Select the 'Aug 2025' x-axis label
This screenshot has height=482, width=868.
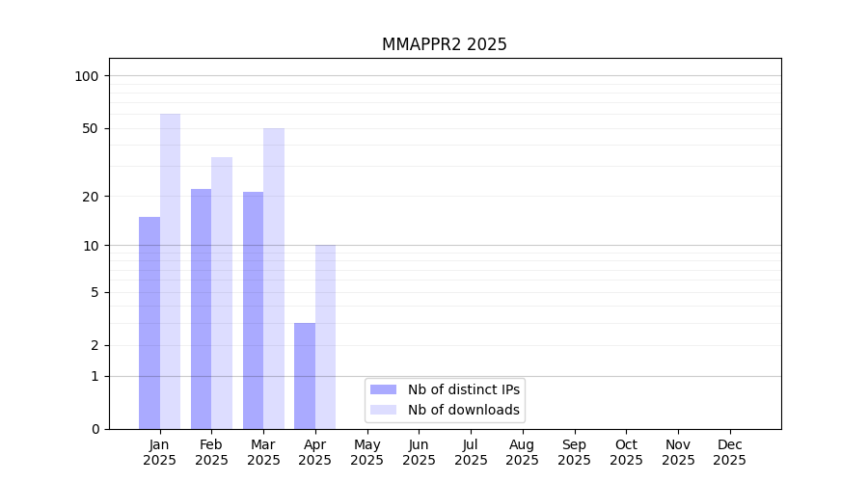(x=522, y=452)
